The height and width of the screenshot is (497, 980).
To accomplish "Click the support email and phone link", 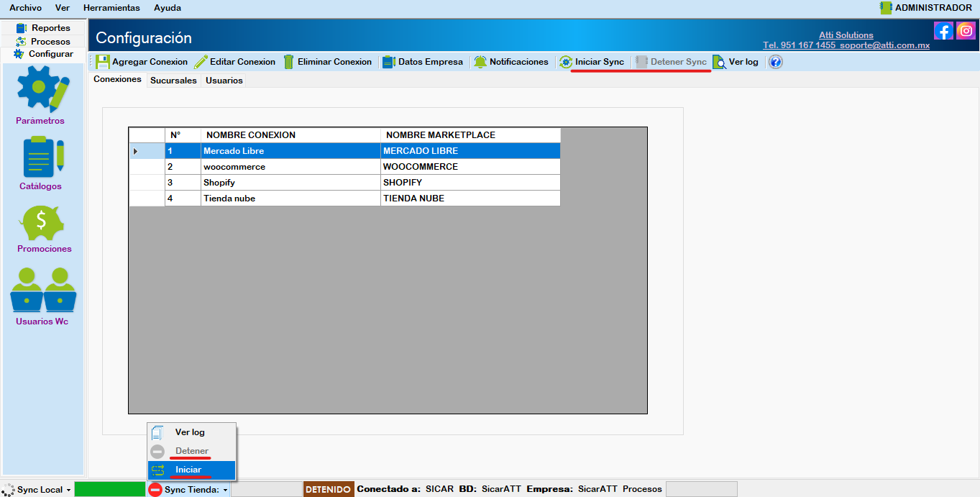I will [x=846, y=45].
